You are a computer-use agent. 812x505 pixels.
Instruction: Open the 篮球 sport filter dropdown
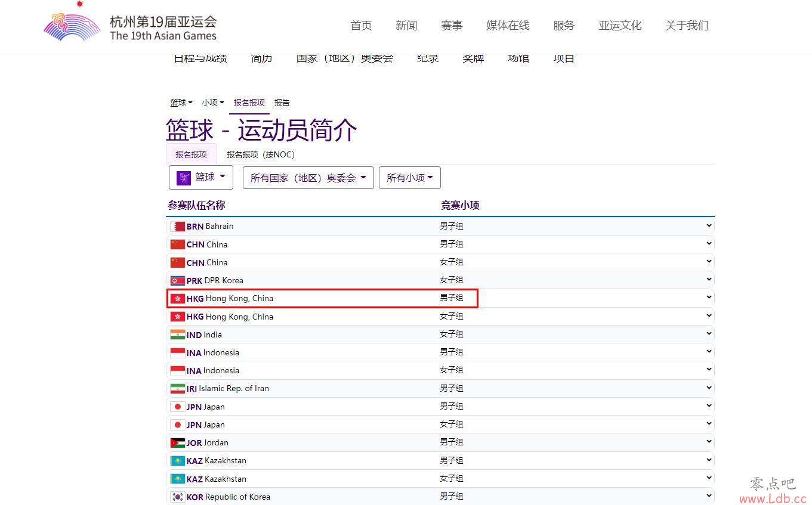point(201,178)
